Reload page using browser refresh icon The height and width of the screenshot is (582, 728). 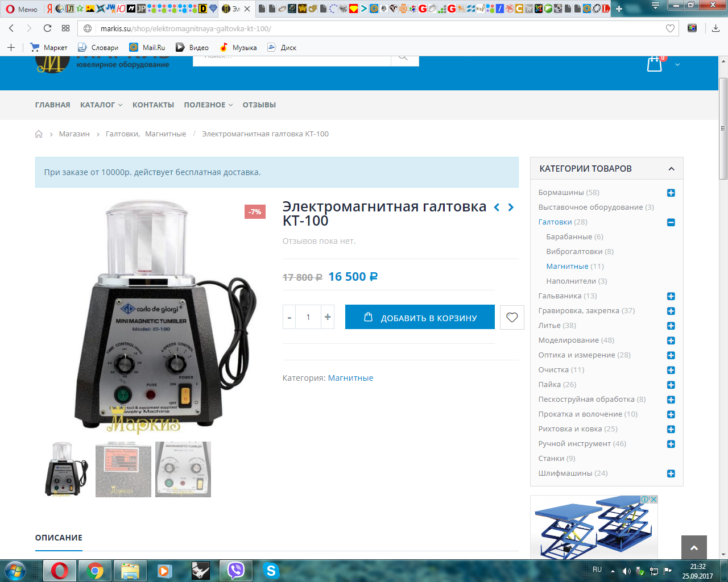click(47, 28)
